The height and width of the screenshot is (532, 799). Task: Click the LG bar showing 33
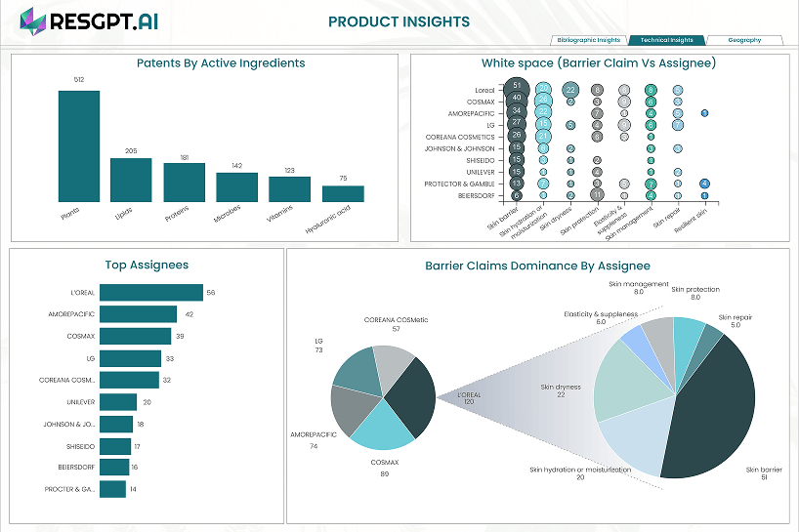click(131, 358)
